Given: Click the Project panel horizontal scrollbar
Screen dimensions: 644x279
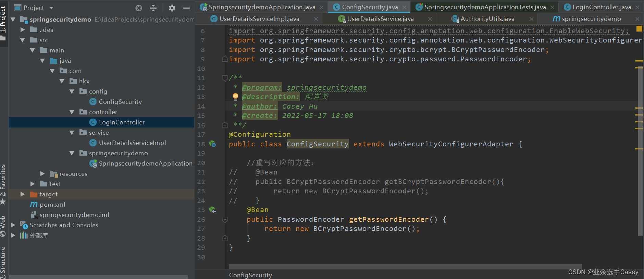Looking at the screenshot, I should (x=98, y=277).
